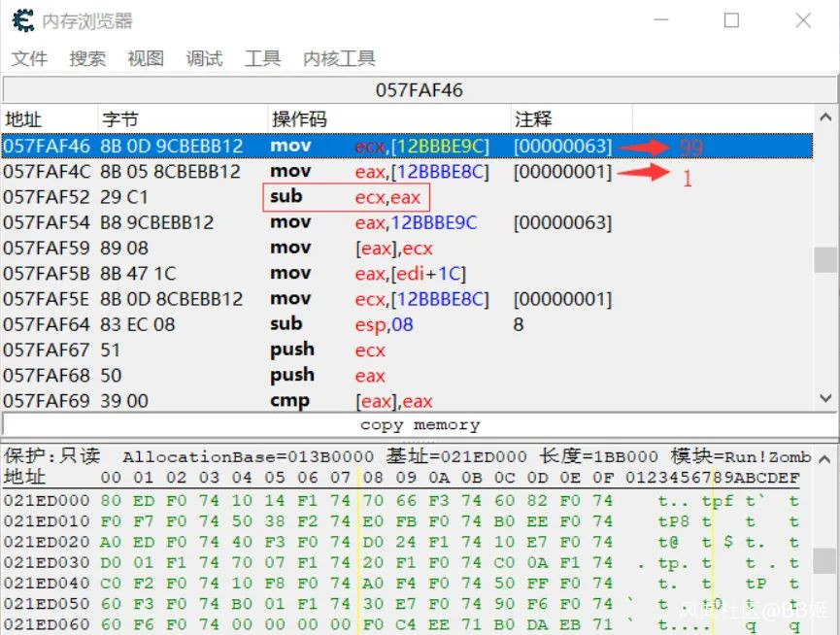
Task: Open the 视图 menu
Action: coord(146,58)
